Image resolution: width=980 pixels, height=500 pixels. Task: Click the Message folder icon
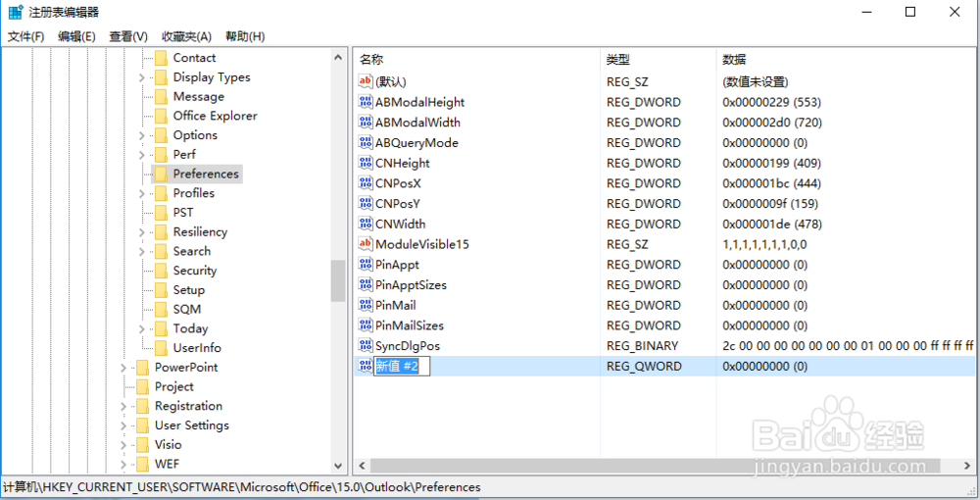tap(162, 96)
